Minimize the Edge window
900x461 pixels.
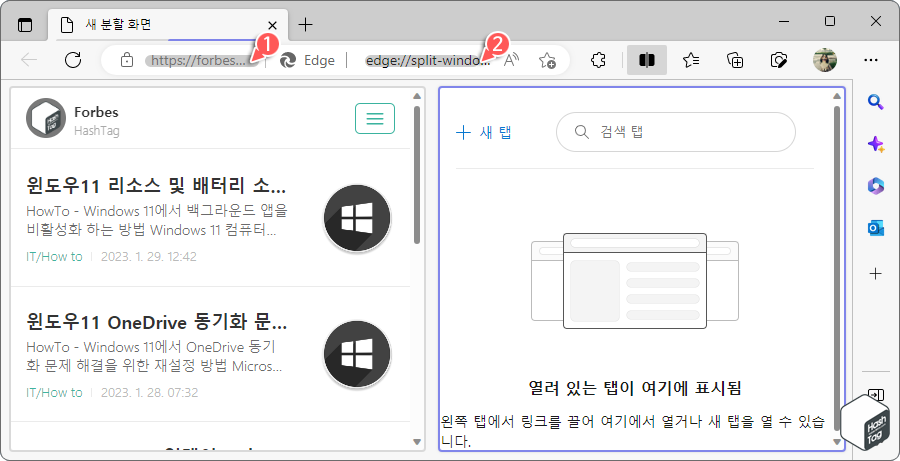[x=785, y=22]
